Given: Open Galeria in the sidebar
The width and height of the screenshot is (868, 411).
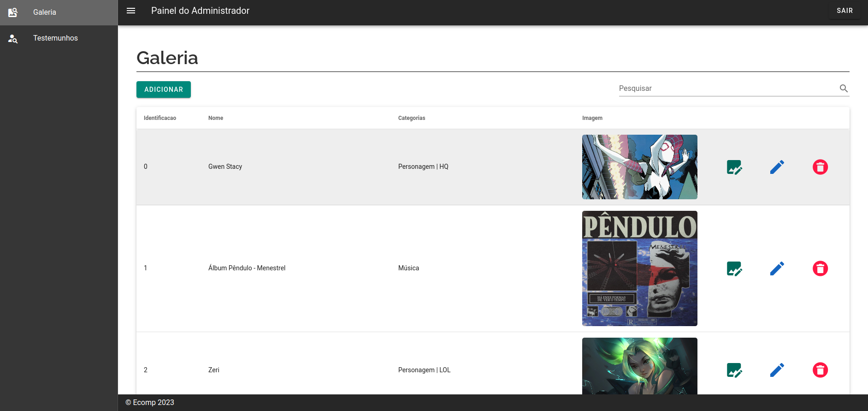Looking at the screenshot, I should [x=59, y=12].
